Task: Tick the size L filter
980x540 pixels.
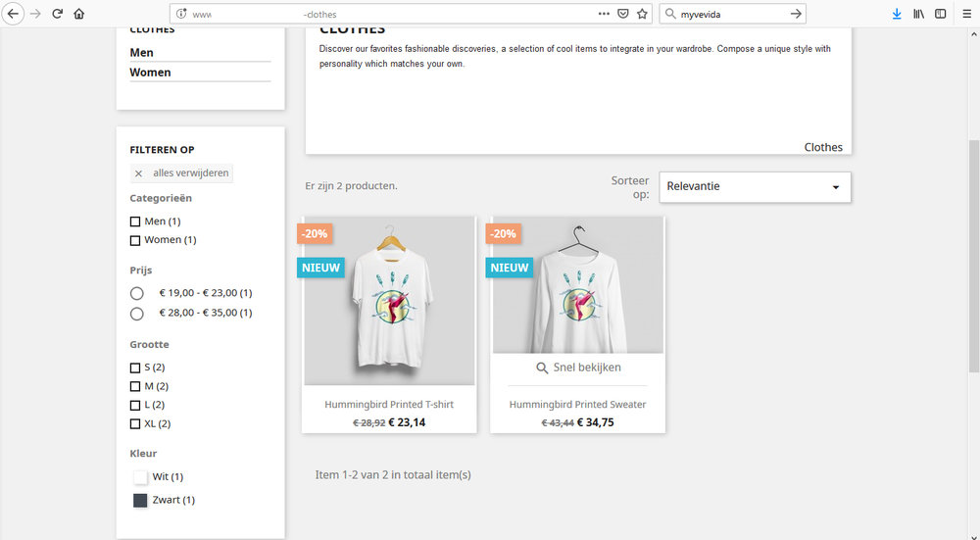Action: (x=135, y=405)
